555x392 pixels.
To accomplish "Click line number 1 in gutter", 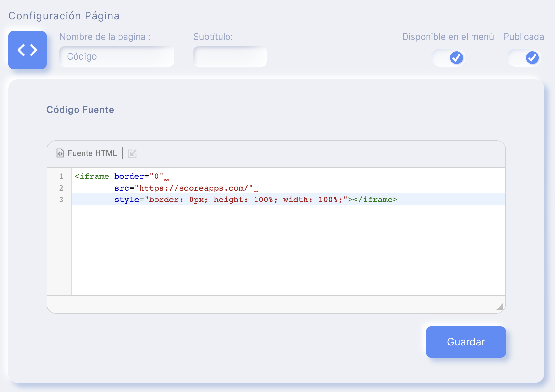I will point(61,176).
